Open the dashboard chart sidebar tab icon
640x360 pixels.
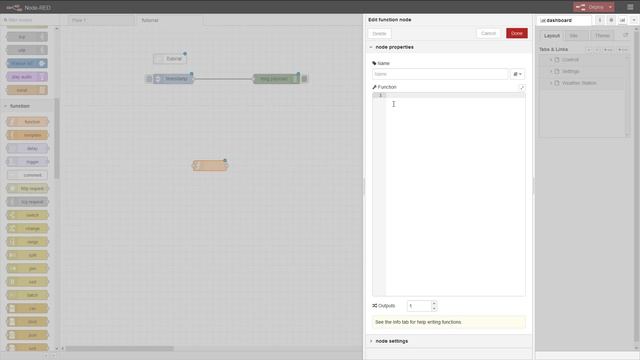click(622, 20)
